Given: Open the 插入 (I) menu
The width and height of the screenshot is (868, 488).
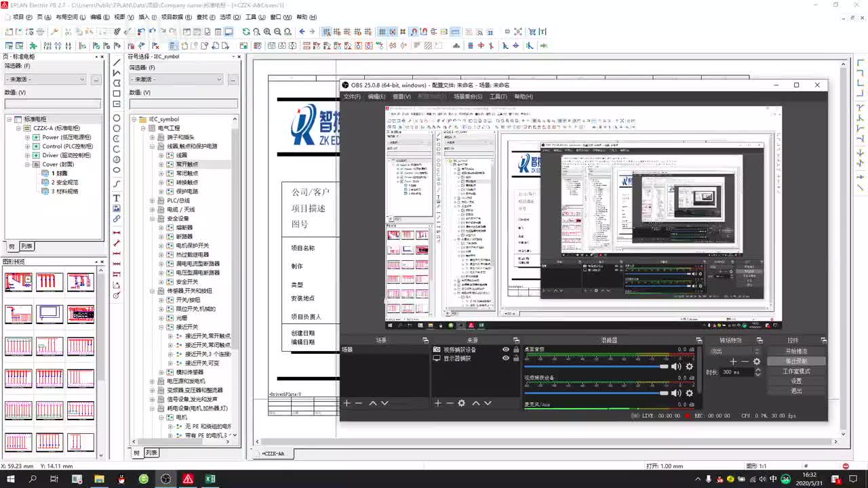Looking at the screenshot, I should click(146, 17).
